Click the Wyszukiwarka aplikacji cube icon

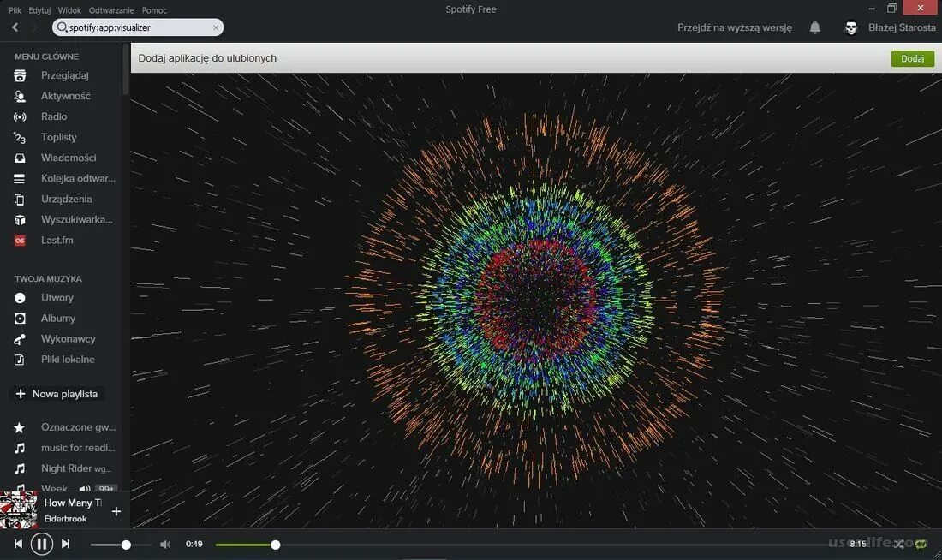[x=20, y=220]
